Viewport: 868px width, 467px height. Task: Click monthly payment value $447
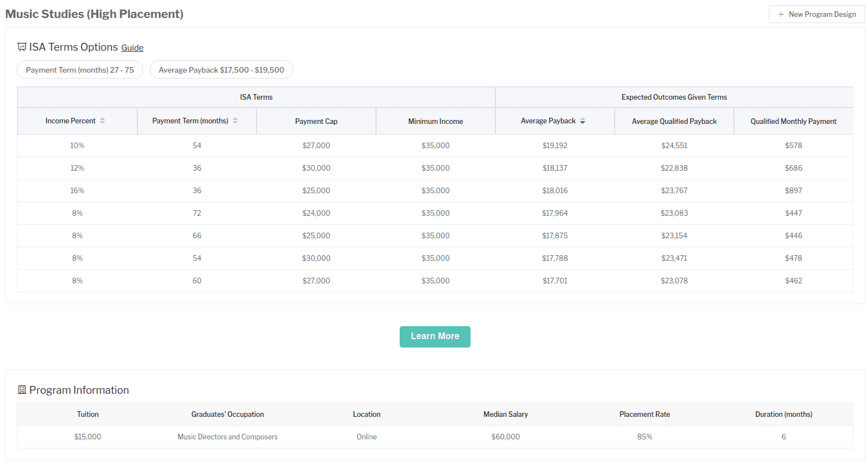(x=794, y=213)
